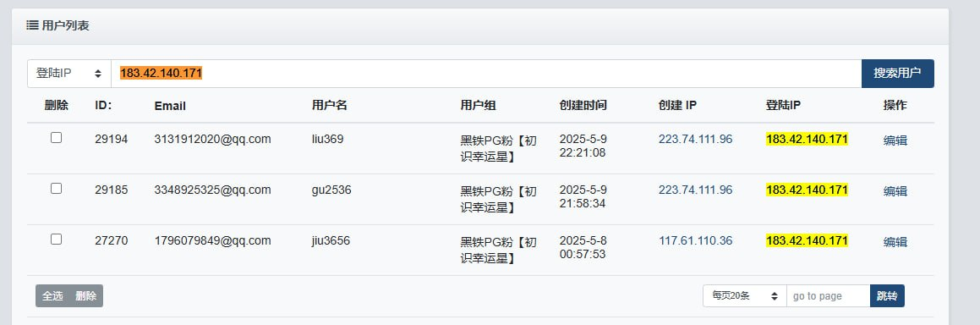Tick the checkbox for user liu369
980x325 pixels.
point(57,137)
